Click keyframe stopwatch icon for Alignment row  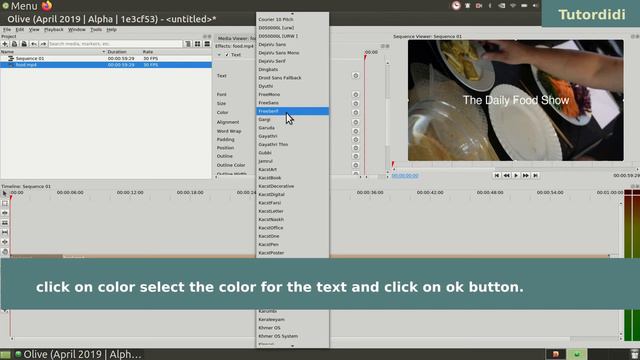pos(356,122)
